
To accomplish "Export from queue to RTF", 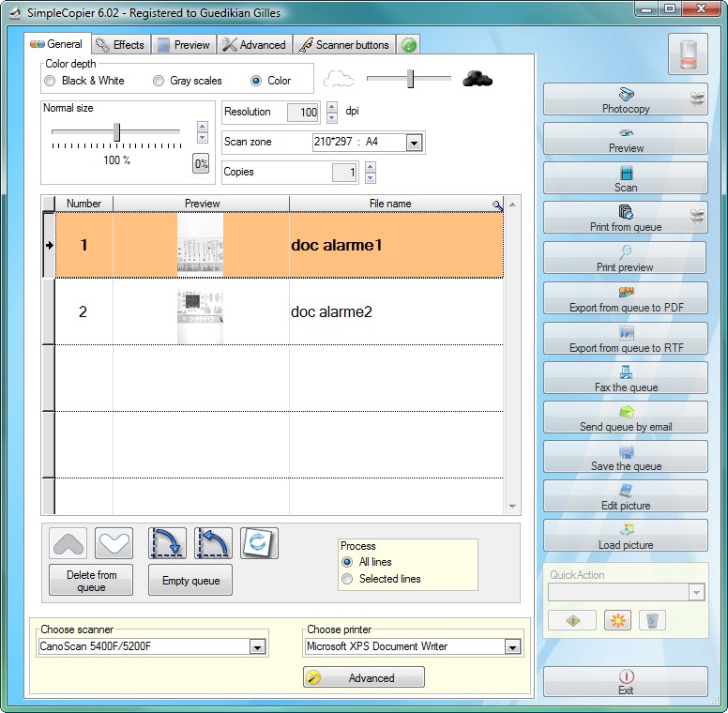I will pyautogui.click(x=626, y=339).
